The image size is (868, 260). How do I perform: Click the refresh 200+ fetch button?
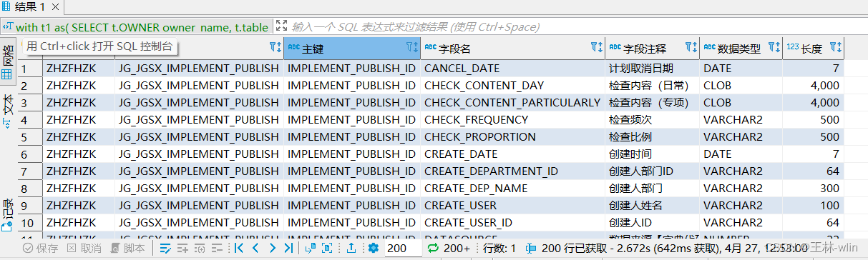[x=449, y=249]
